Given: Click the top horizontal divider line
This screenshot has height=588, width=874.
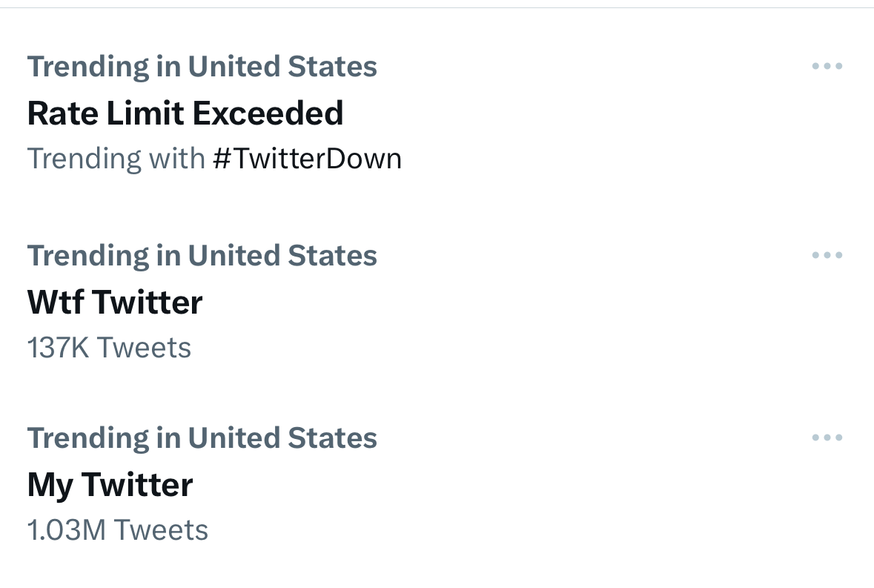Looking at the screenshot, I should click(437, 7).
